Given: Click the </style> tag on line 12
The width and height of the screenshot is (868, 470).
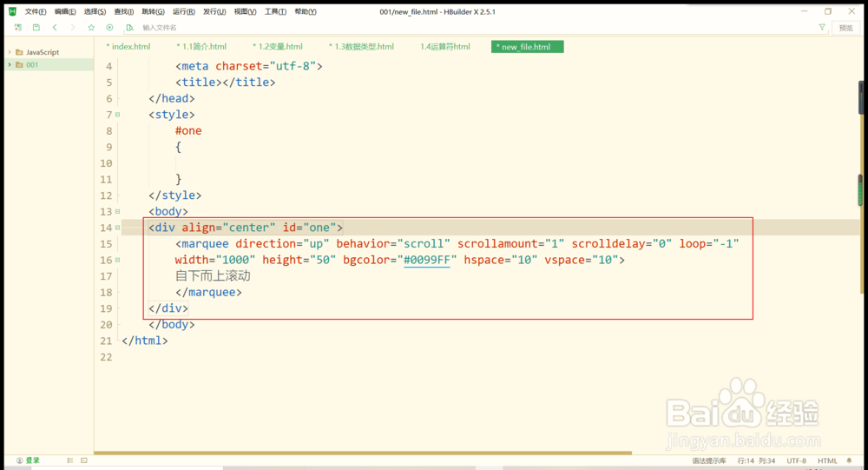Looking at the screenshot, I should (175, 195).
